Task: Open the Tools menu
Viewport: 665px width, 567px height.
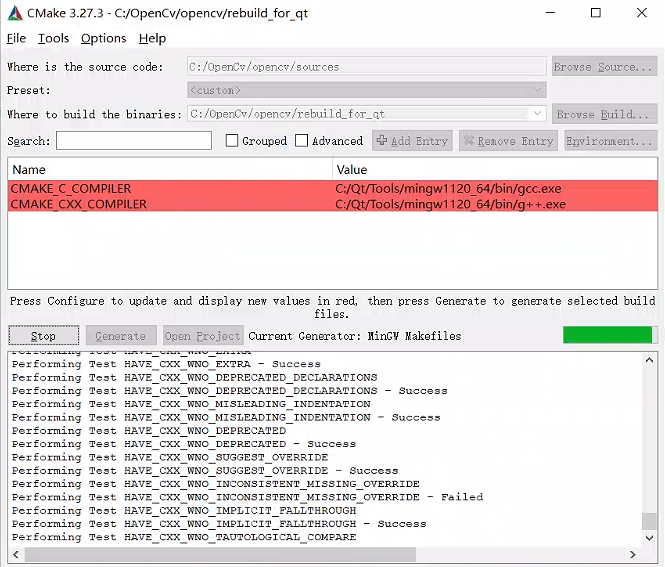Action: tap(53, 38)
